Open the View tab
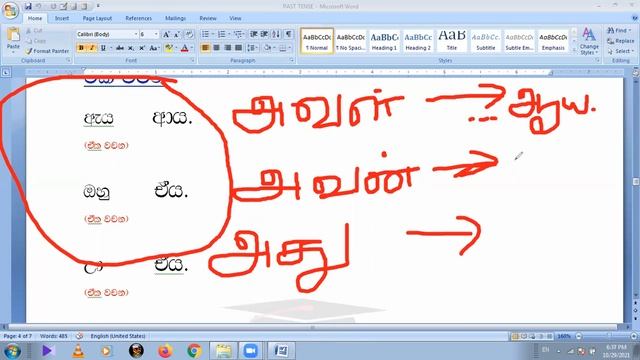The image size is (640, 360). click(235, 18)
